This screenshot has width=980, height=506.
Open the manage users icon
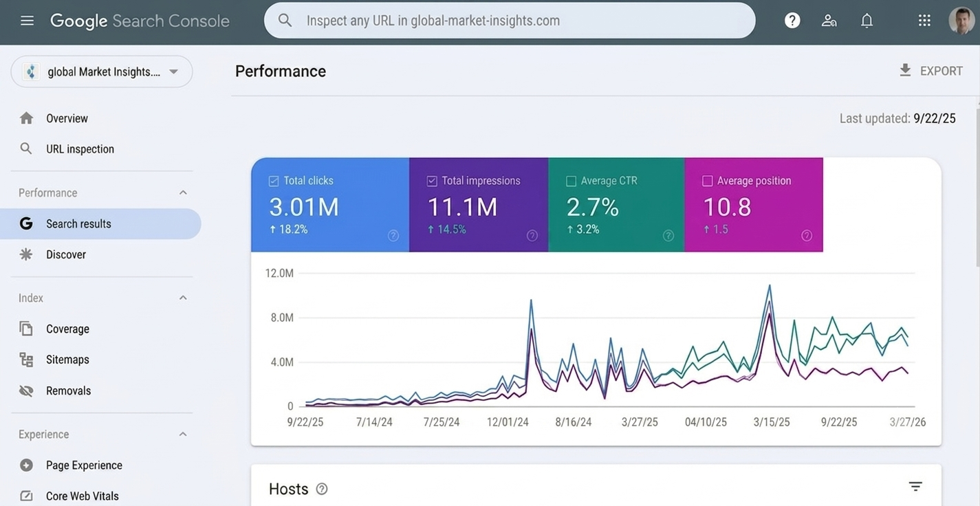pos(829,21)
